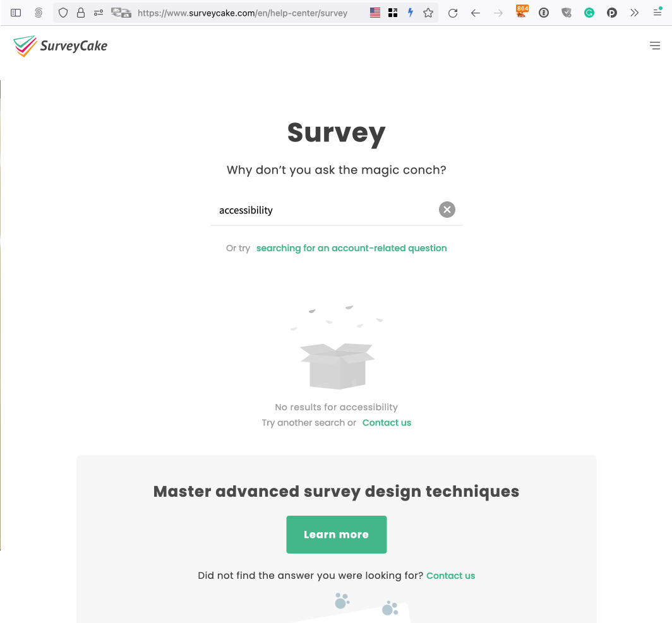This screenshot has width=672, height=623.
Task: Click the SurveyCake logo
Action: point(60,45)
